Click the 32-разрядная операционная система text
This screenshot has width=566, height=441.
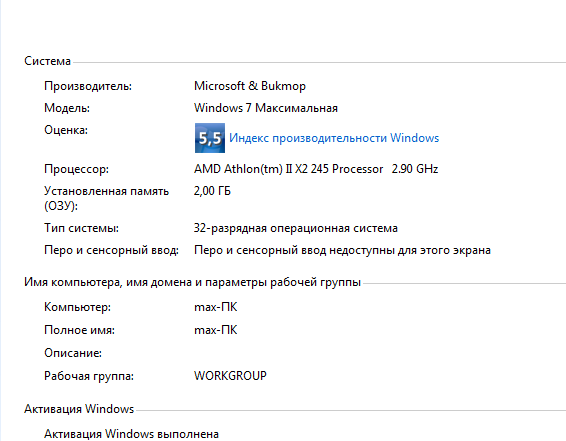tap(296, 228)
